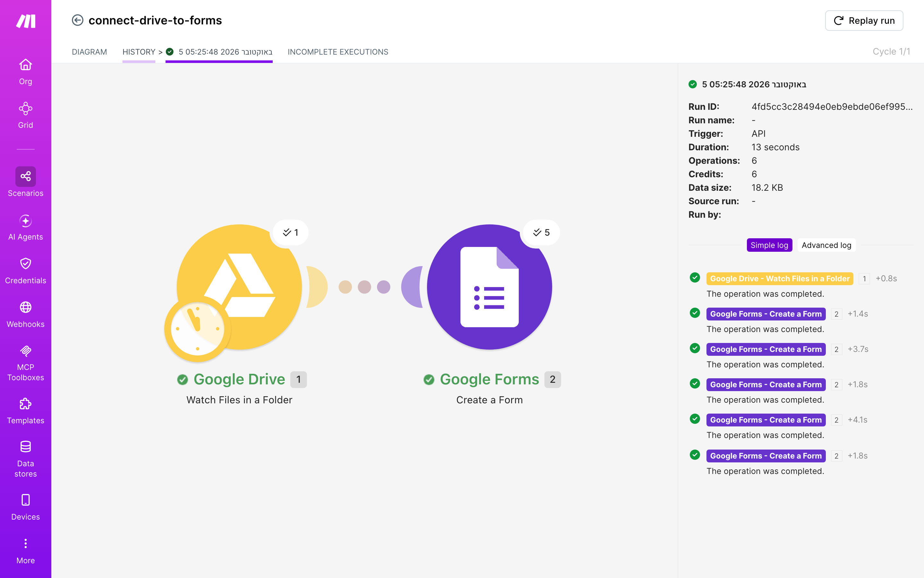
Task: Switch to the HISTORY tab
Action: 139,52
